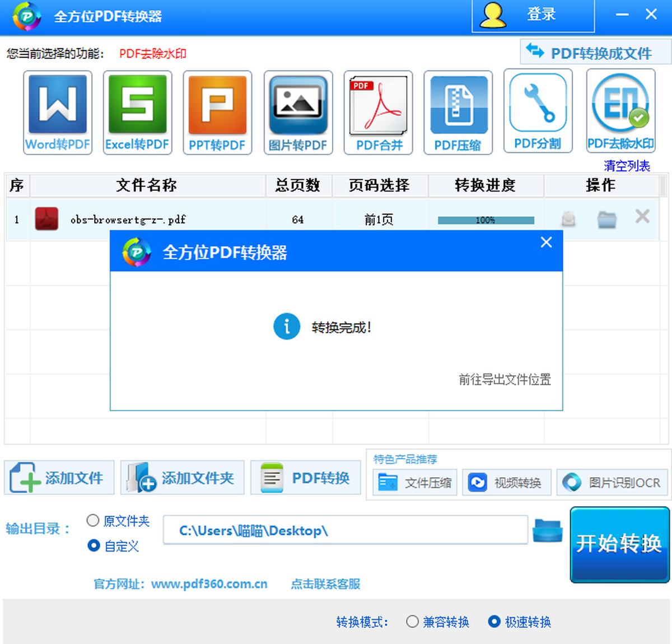Select the PDF合并 merge tool
Screen dimensions: 672x644
[x=378, y=112]
